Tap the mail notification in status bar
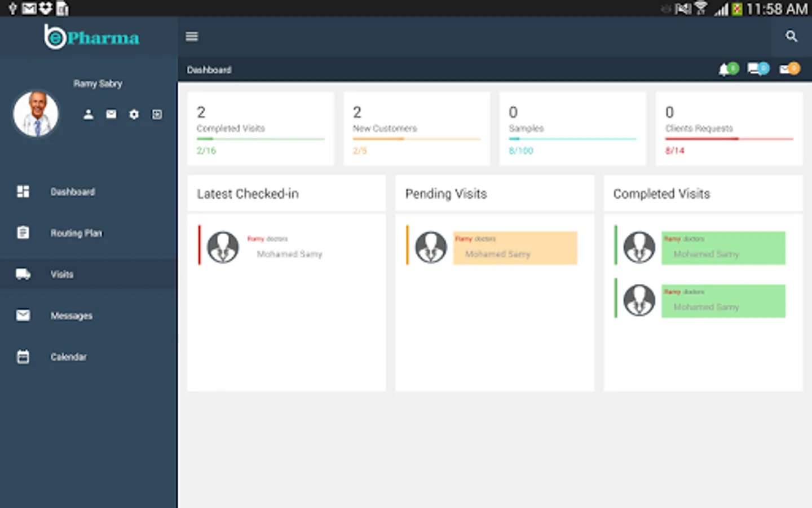This screenshot has height=508, width=812. 29,8
